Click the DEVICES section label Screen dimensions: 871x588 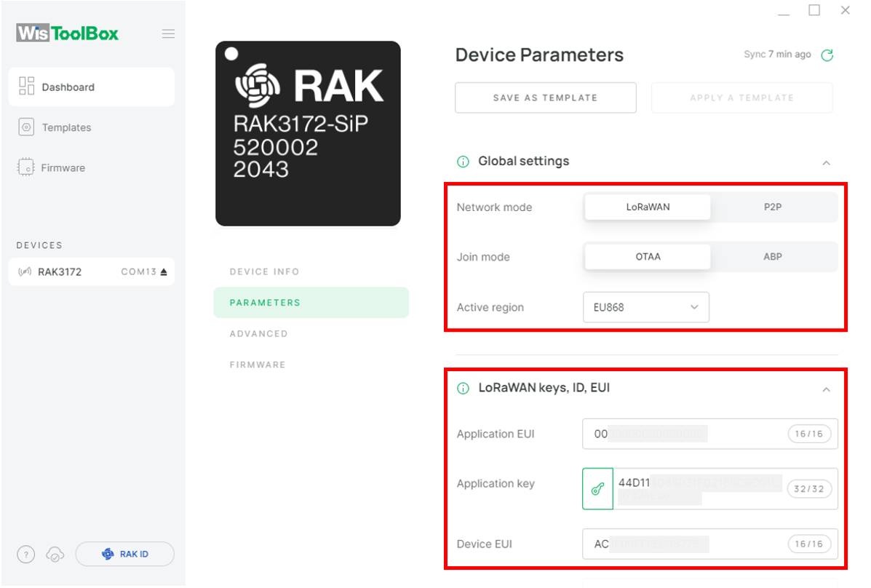[x=39, y=245]
